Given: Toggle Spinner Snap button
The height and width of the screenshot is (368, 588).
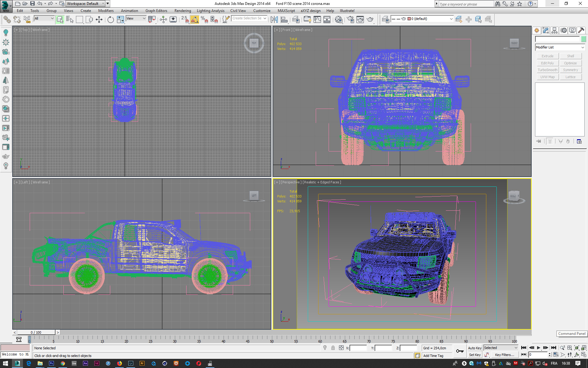Looking at the screenshot, I should pos(214,20).
